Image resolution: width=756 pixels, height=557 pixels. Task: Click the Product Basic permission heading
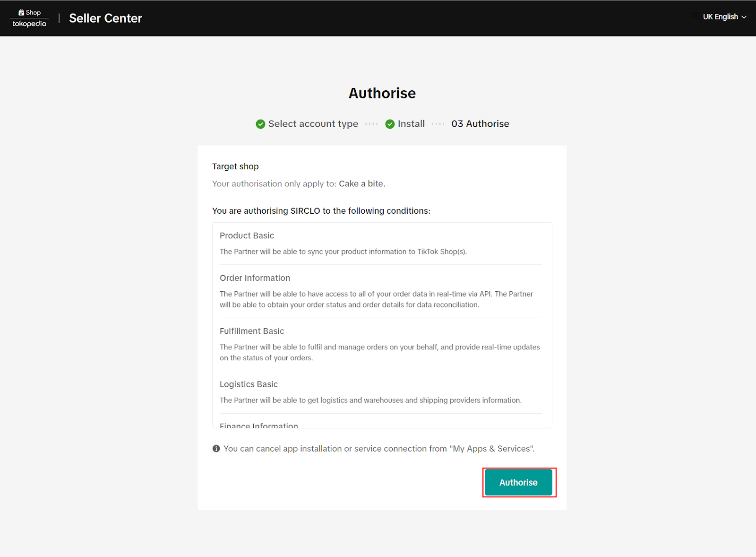pyautogui.click(x=247, y=235)
